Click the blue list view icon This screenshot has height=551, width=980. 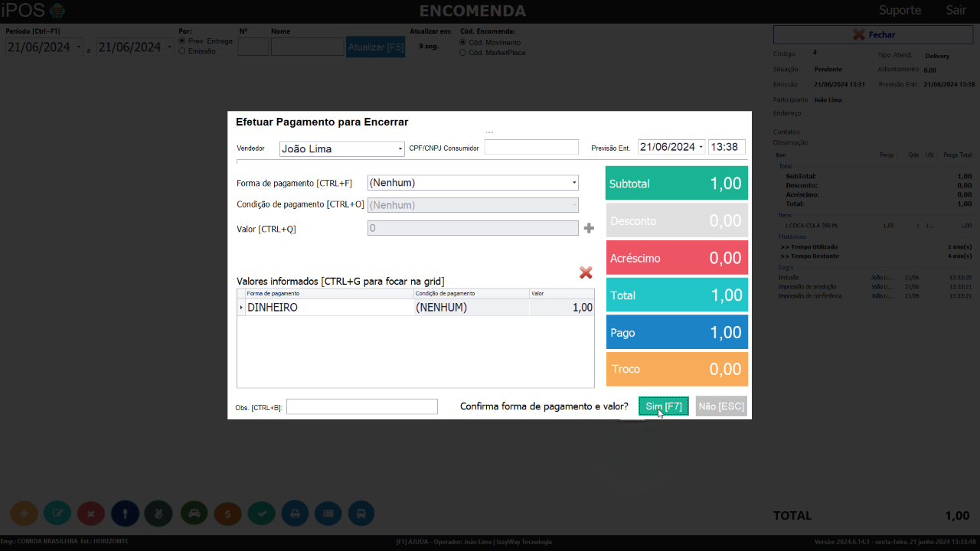pyautogui.click(x=328, y=514)
